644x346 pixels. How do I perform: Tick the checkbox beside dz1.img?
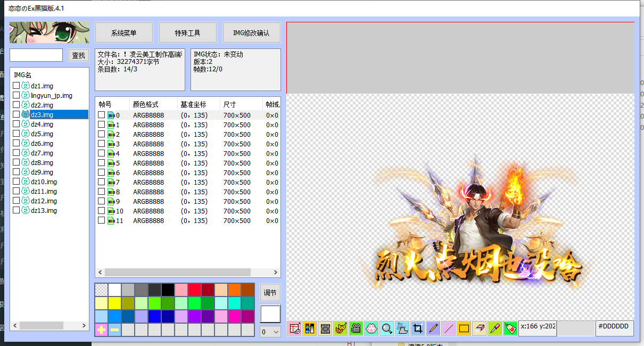point(15,86)
